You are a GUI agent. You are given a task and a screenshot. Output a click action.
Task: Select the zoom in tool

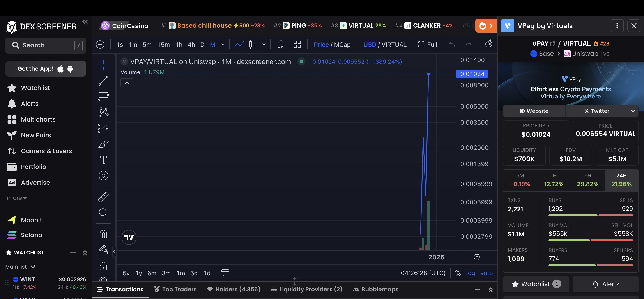103,213
